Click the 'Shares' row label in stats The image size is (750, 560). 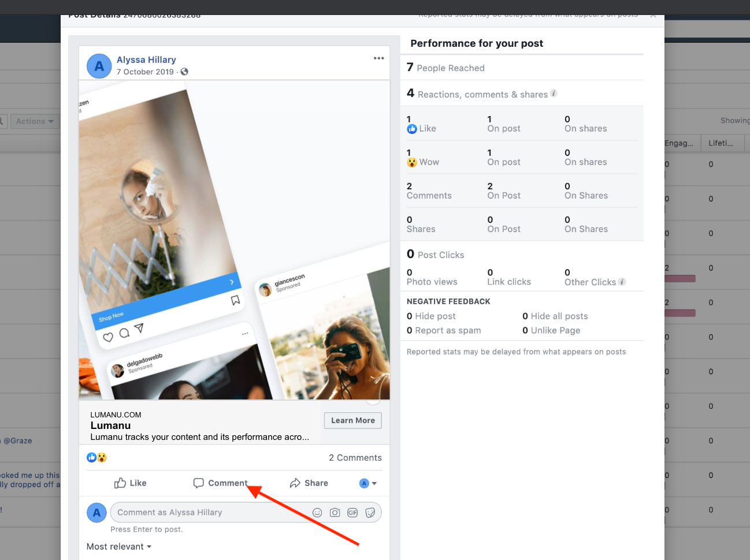click(x=421, y=229)
